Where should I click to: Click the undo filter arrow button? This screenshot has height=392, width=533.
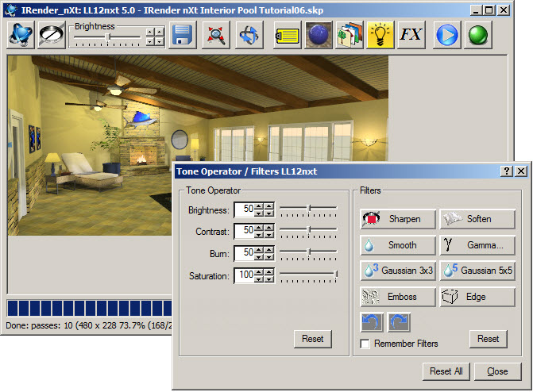point(372,322)
